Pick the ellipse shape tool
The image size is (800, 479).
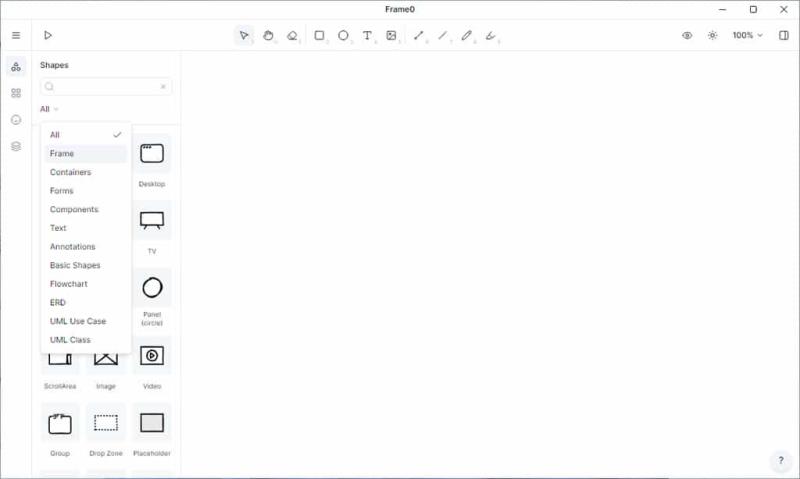[343, 35]
